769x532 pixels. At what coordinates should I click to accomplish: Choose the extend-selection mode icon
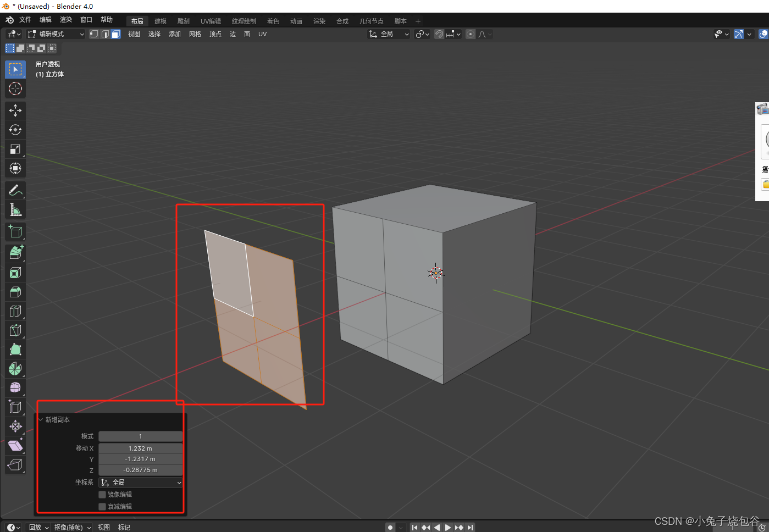pyautogui.click(x=20, y=48)
